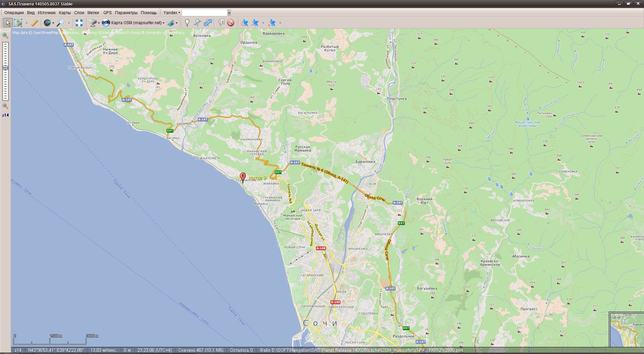The image size is (644, 354).
Task: Click the tile source cache/internet icon
Action: click(93, 23)
